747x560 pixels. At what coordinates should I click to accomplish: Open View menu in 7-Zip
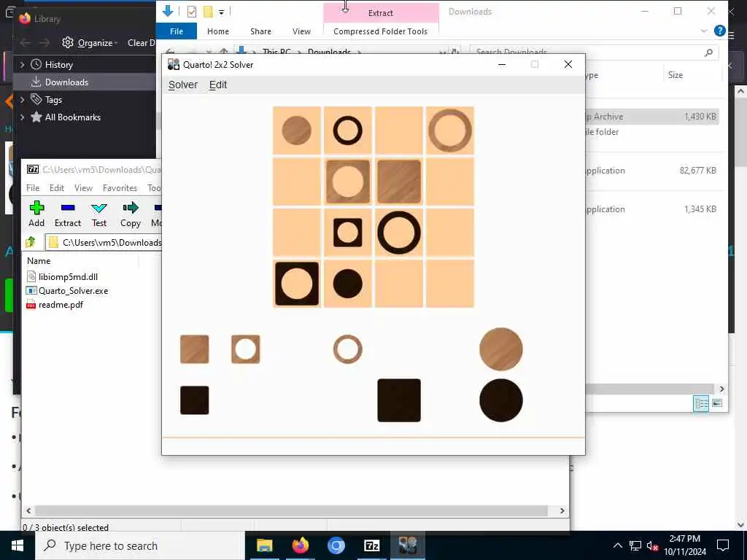83,188
